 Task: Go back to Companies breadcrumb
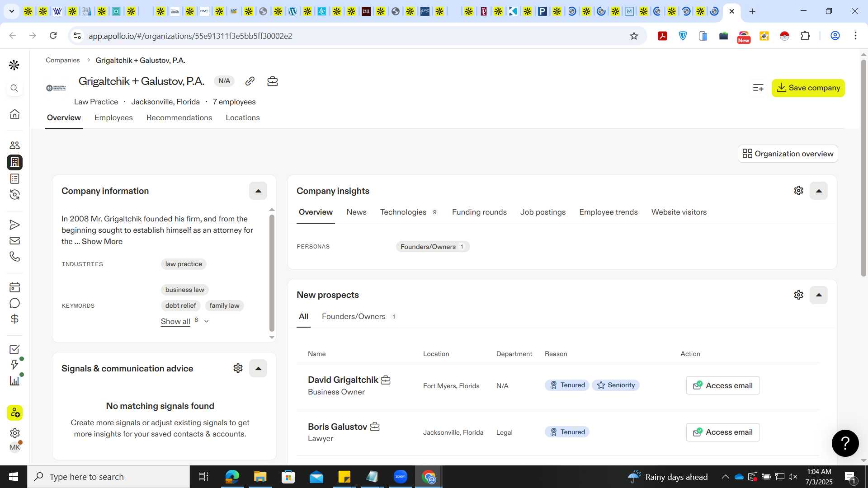click(62, 60)
